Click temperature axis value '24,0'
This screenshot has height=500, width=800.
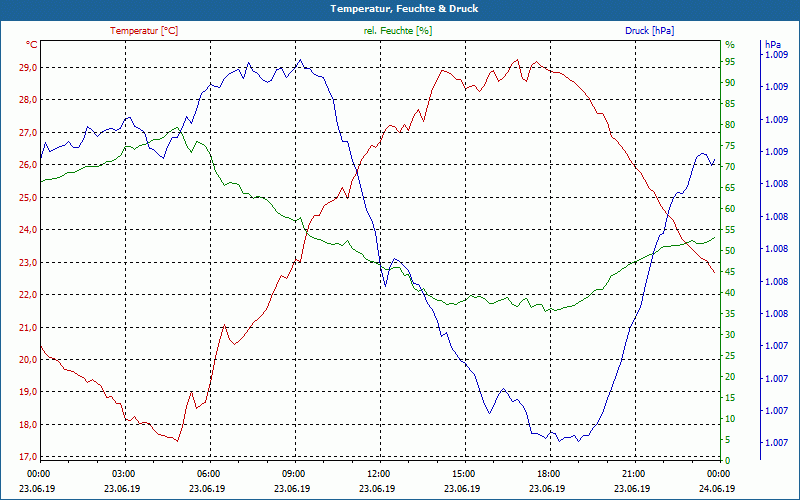pos(29,230)
